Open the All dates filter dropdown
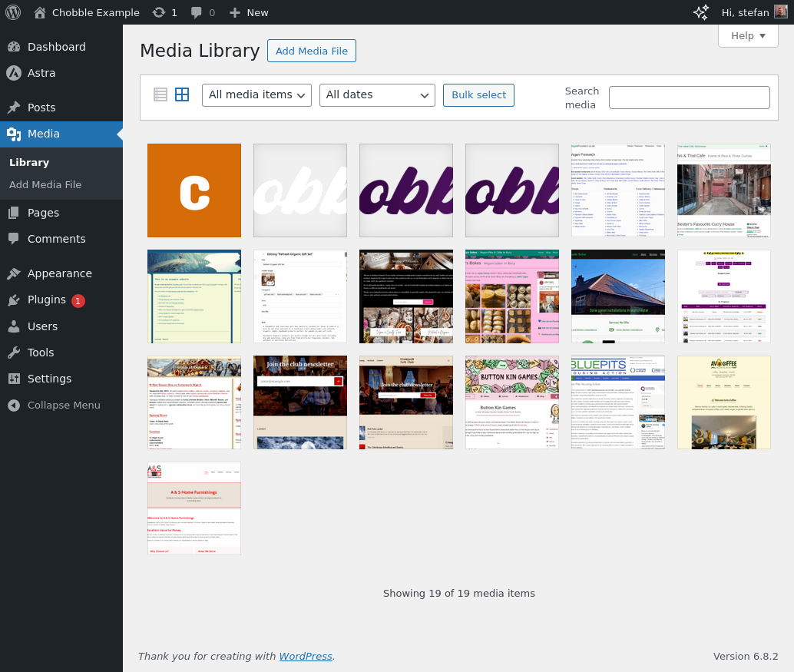 pyautogui.click(x=377, y=95)
